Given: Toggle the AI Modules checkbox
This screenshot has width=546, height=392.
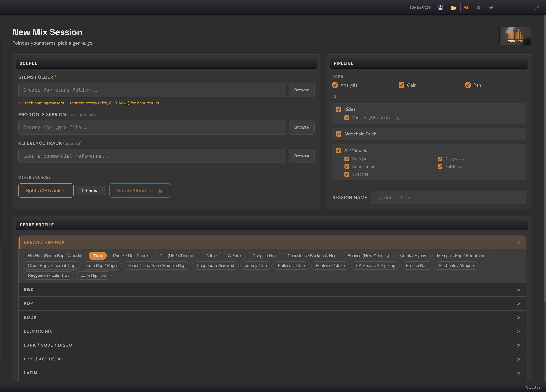Looking at the screenshot, I should coord(339,150).
